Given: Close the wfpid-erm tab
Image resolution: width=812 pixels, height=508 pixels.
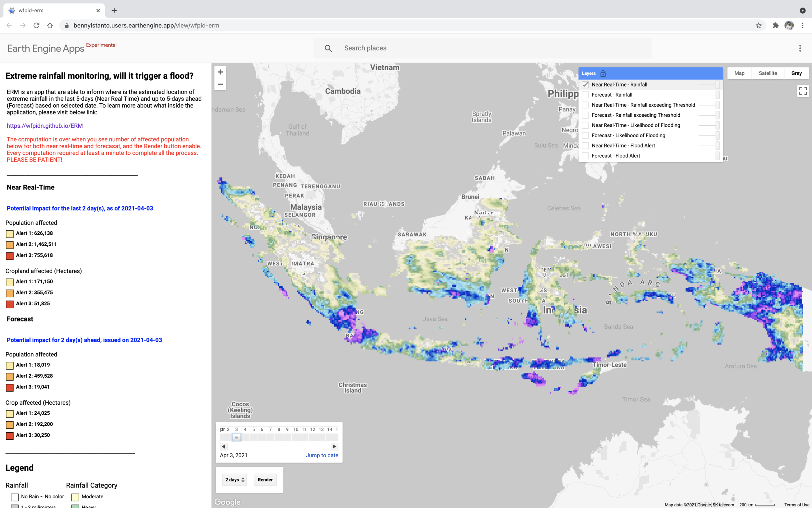Looking at the screenshot, I should tap(98, 11).
